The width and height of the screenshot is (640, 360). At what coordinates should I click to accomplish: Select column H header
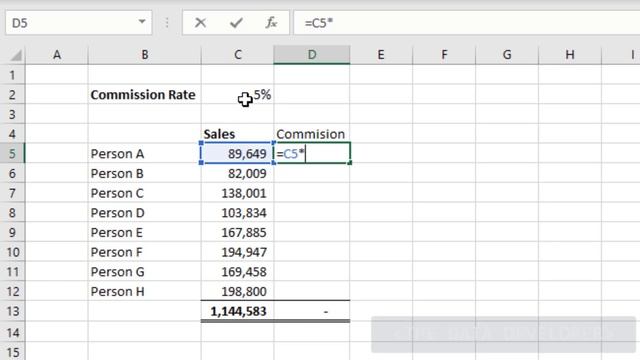click(x=570, y=55)
